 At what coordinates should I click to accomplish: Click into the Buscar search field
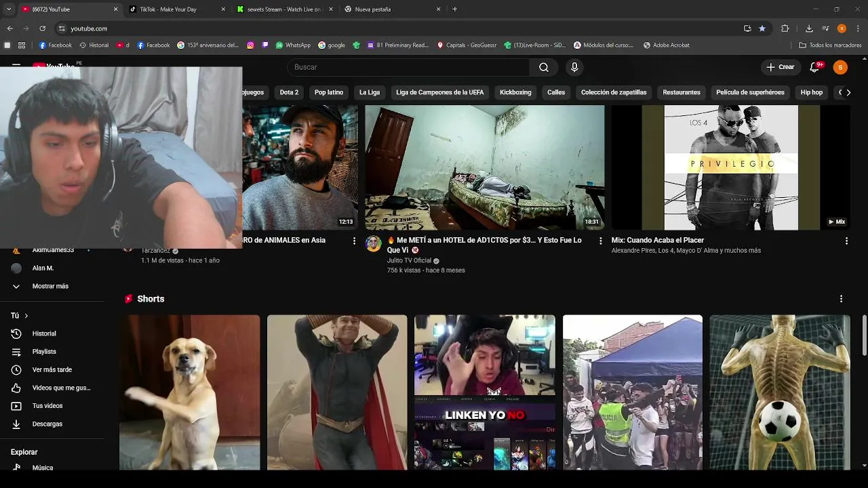click(410, 67)
